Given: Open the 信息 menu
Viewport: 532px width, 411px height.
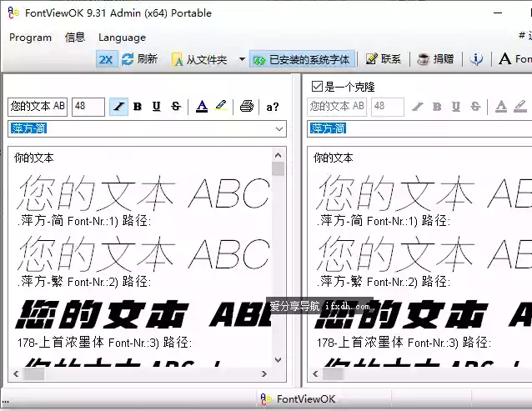Looking at the screenshot, I should click(x=75, y=37).
